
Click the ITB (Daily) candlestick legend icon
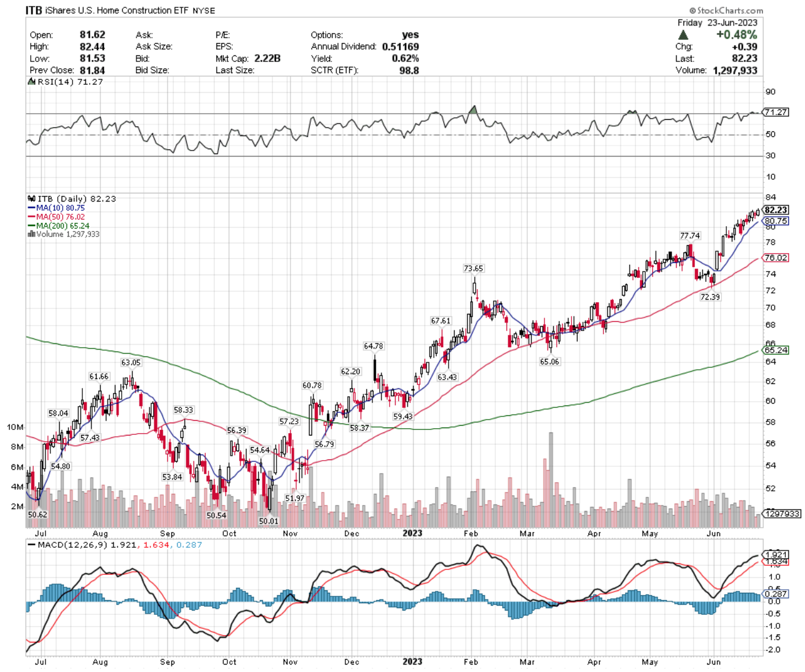pos(31,198)
